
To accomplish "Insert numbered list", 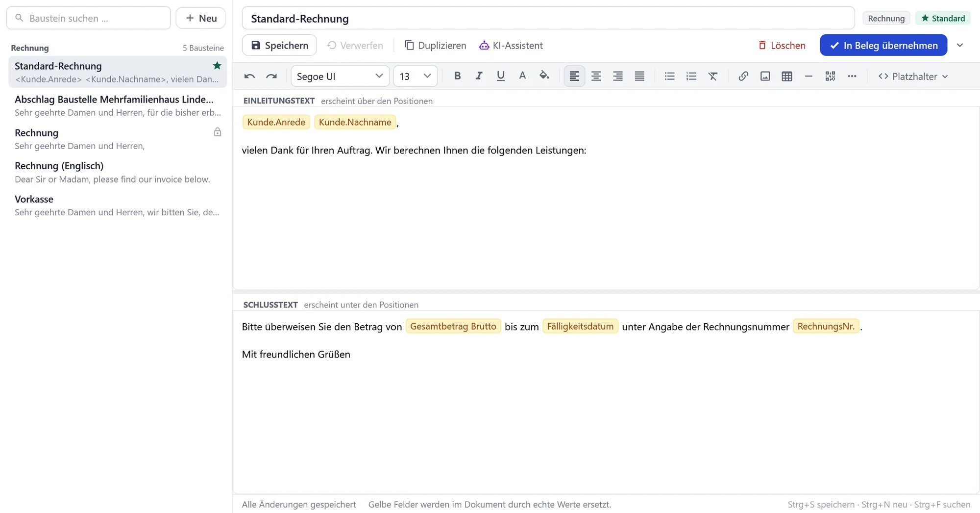I will [x=691, y=76].
